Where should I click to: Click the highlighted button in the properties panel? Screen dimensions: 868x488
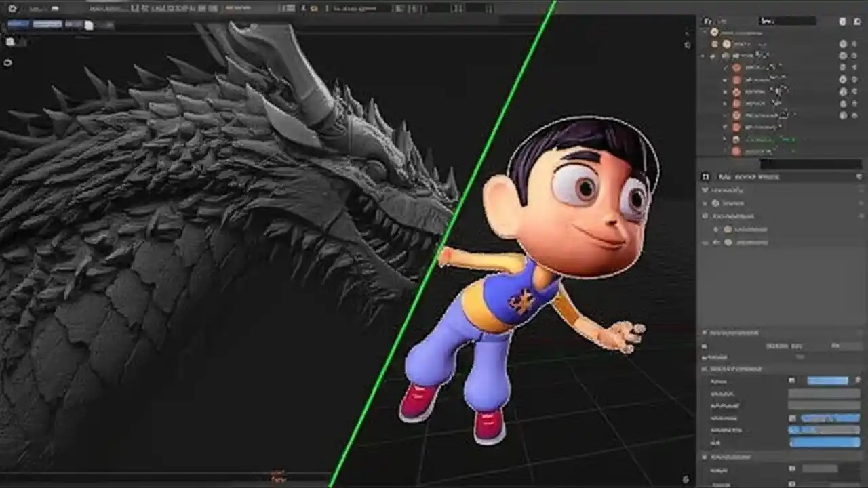(x=827, y=380)
